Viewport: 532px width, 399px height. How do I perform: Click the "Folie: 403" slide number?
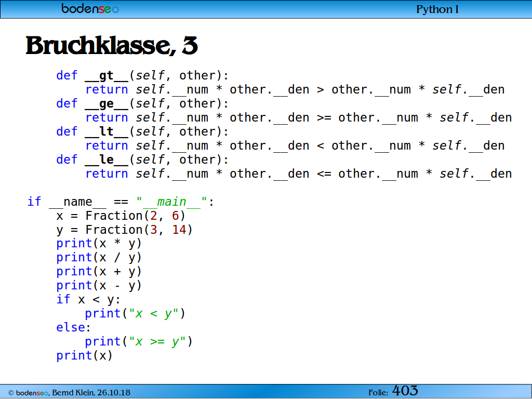[x=393, y=391]
